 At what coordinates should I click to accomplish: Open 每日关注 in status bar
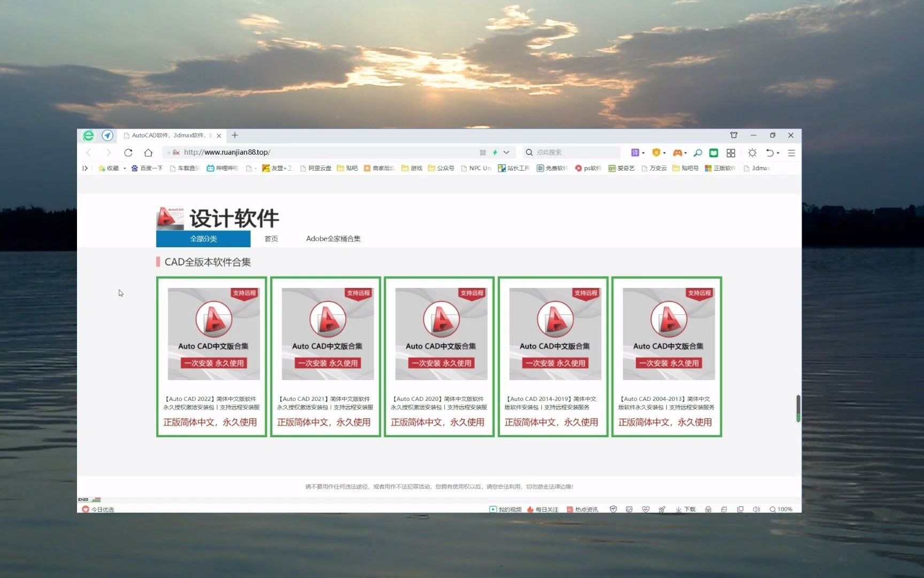(x=543, y=509)
